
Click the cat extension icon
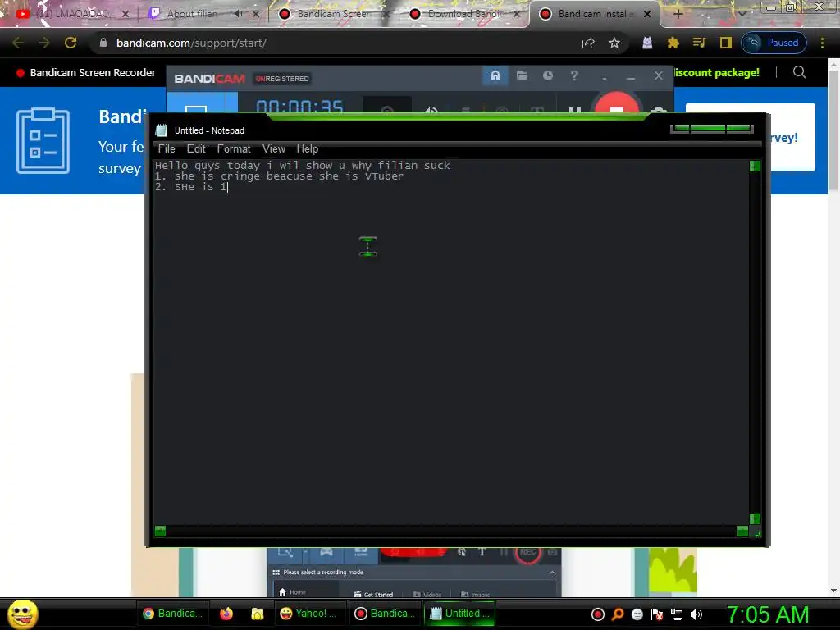(x=647, y=43)
